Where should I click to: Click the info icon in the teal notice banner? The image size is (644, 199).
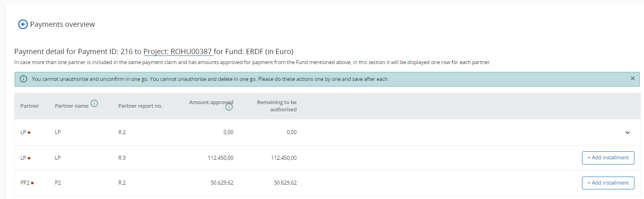pos(24,79)
